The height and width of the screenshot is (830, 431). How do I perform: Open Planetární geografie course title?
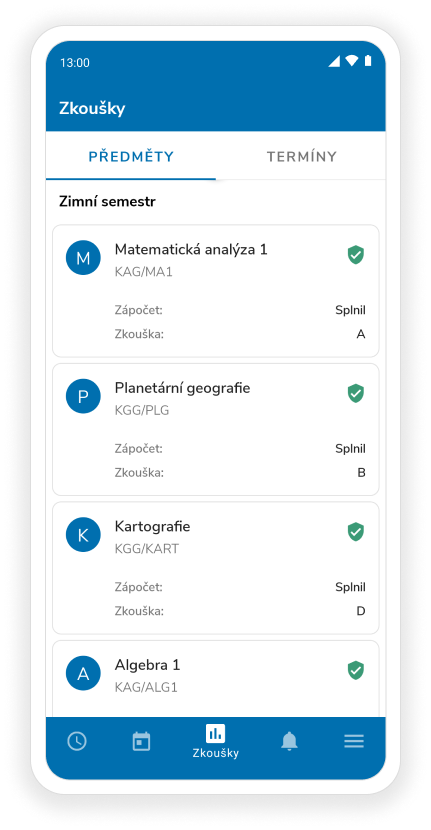click(x=183, y=388)
